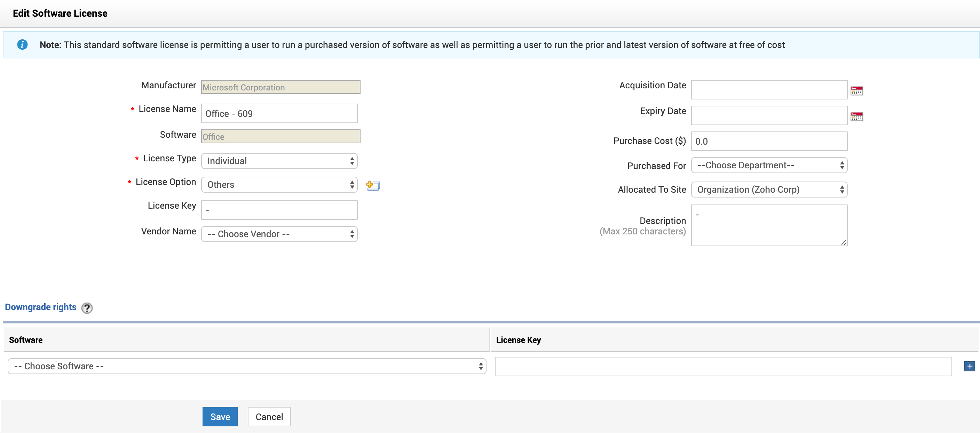
Task: Expand Vendor Name dropdown
Action: tap(279, 234)
